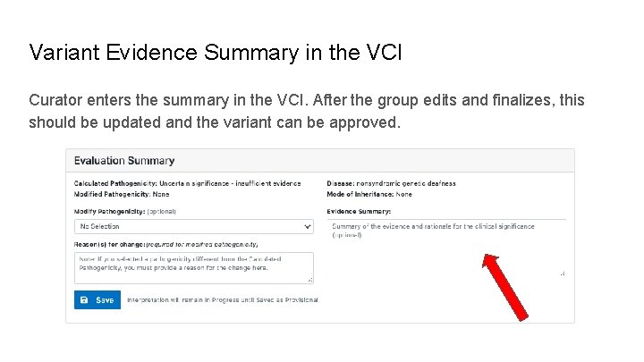Click the Disease: nonsyndromic genetic deafness text

pos(391,183)
